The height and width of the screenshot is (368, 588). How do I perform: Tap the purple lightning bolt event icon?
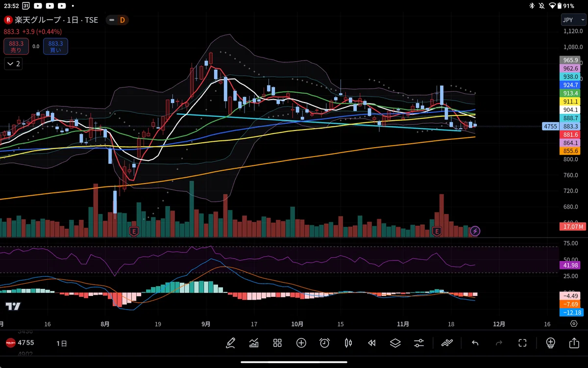pos(475,231)
